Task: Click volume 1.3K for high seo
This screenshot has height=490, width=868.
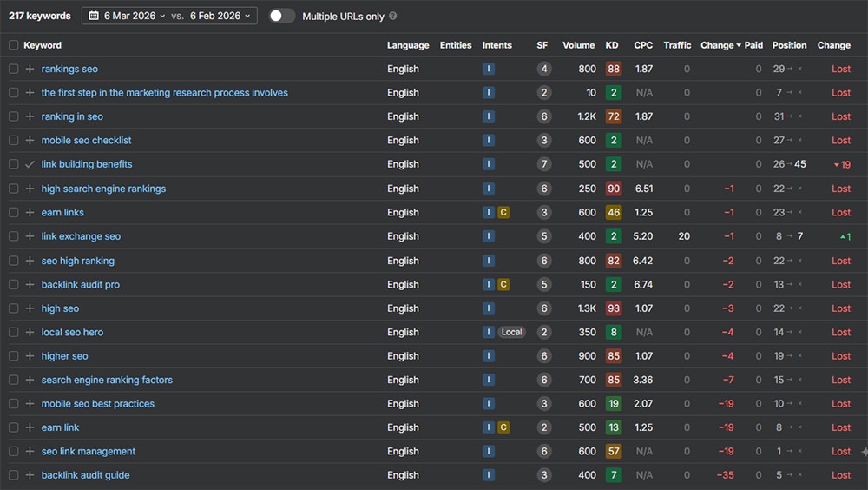Action: pos(587,308)
